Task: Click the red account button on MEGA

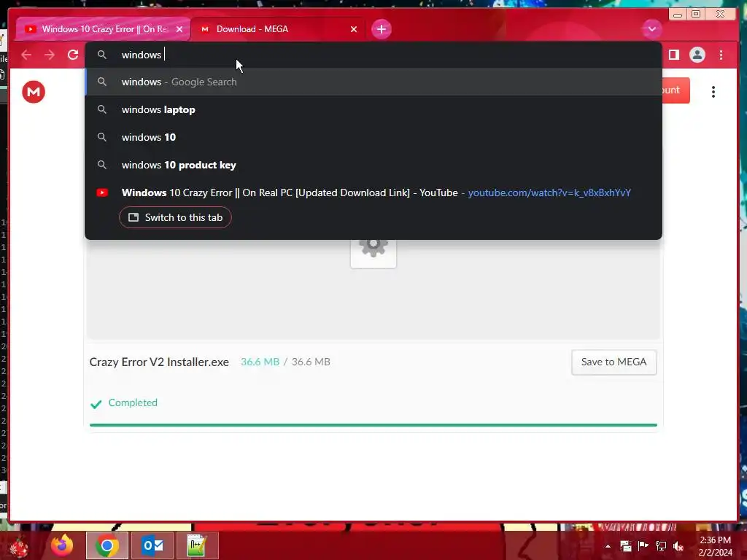Action: (676, 90)
